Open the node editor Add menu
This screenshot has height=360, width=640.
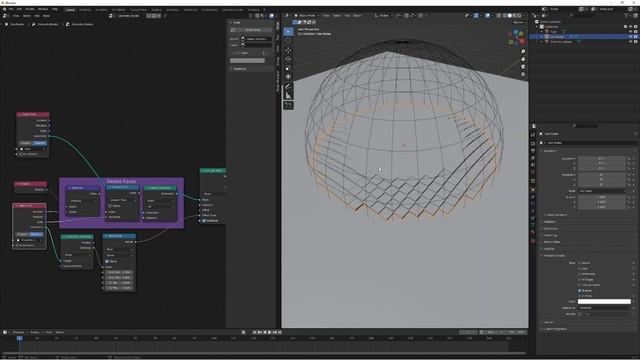point(37,16)
